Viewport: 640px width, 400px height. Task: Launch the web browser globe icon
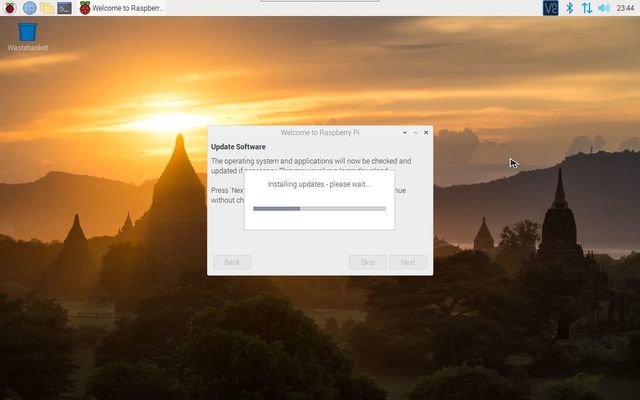[29, 8]
